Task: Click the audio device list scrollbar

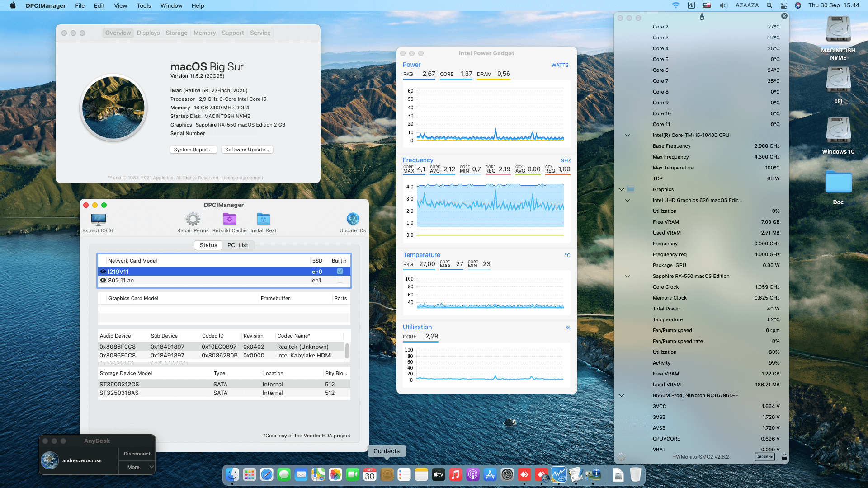Action: click(x=347, y=351)
